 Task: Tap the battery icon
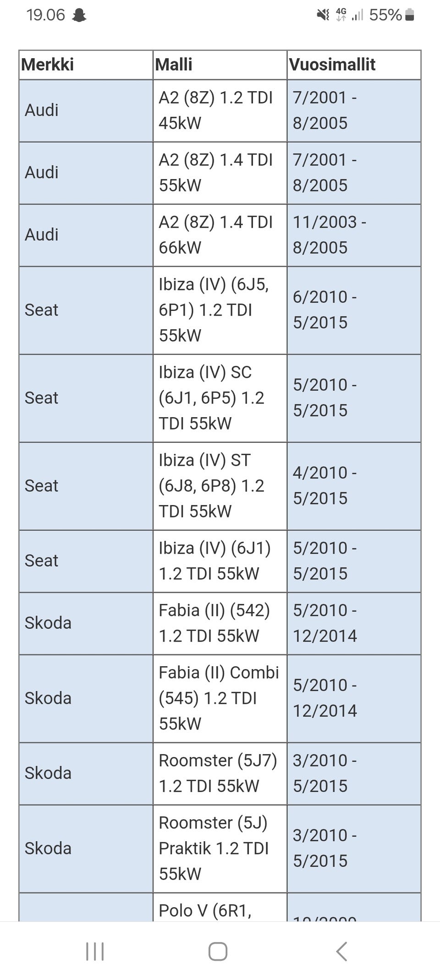(410, 15)
